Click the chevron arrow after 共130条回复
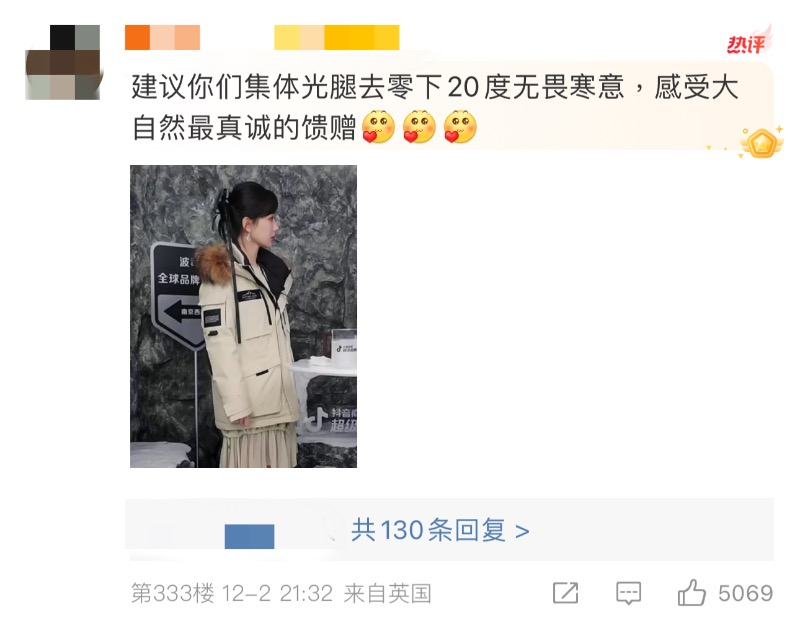800x623 pixels. [x=522, y=532]
